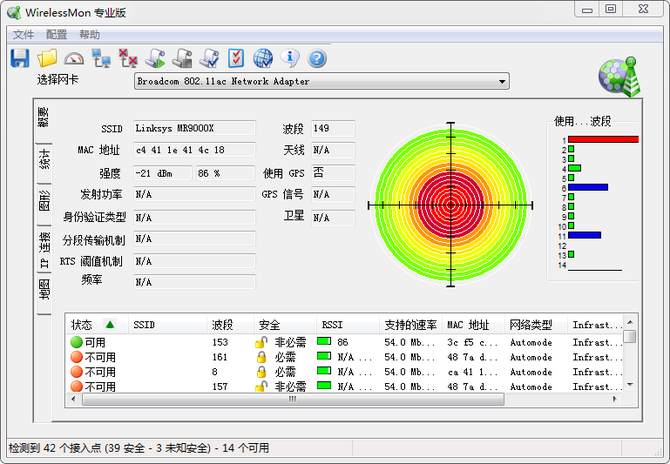Click the blue globe toolbar icon
670x464 pixels.
[263, 58]
